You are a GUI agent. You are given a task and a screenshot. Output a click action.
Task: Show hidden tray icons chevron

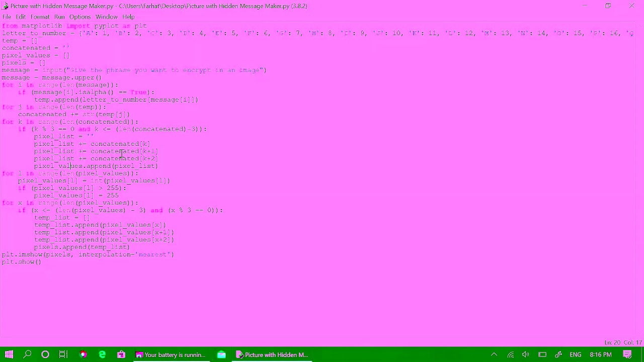[x=494, y=354]
